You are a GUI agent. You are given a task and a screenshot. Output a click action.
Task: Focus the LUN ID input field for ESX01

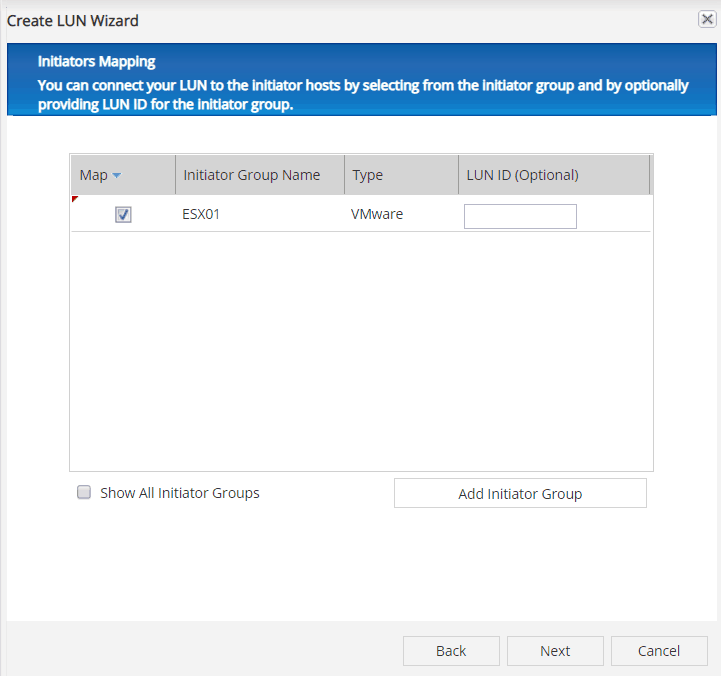tap(520, 216)
